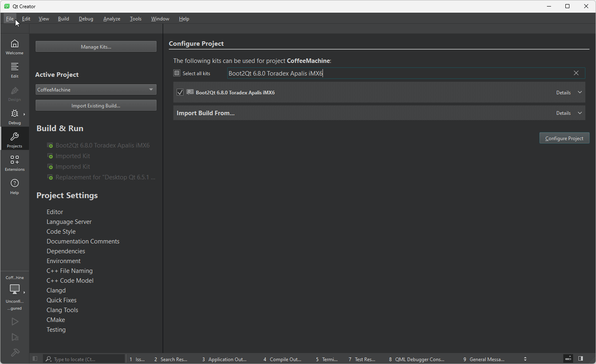Click the Configure Project button
This screenshot has height=364, width=596.
coord(564,138)
